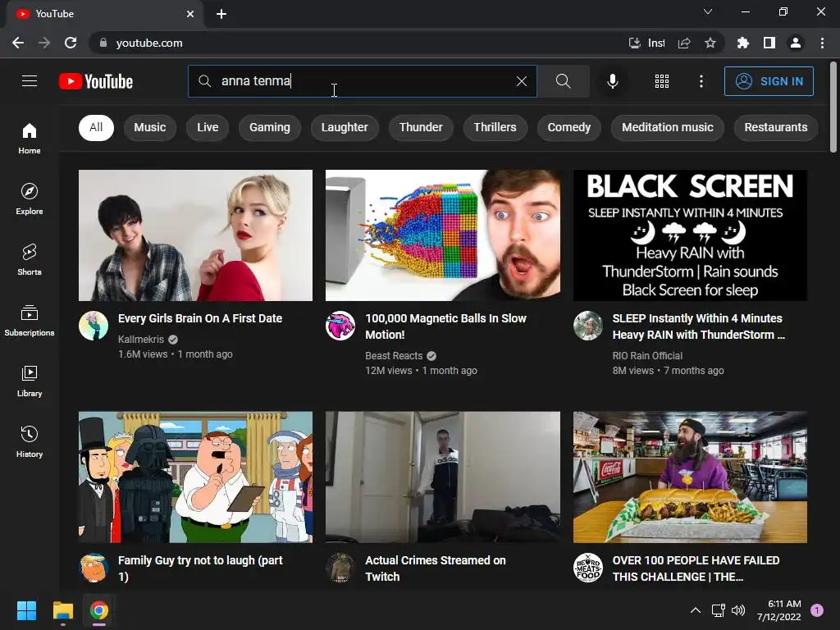
Task: Open Library in the sidebar
Action: click(x=30, y=381)
